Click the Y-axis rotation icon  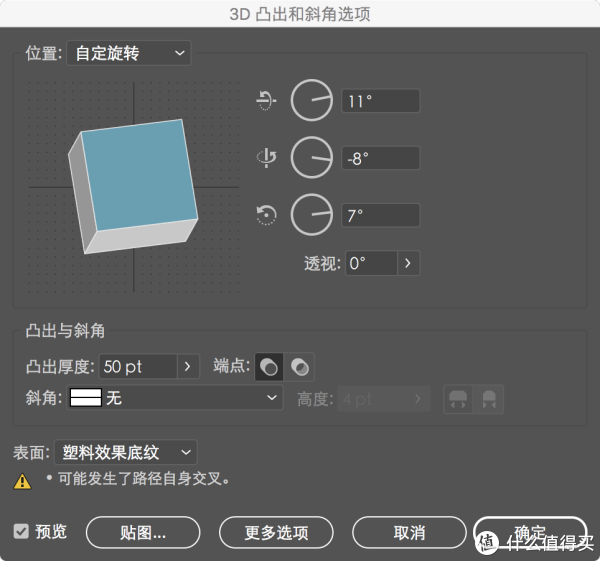pyautogui.click(x=266, y=157)
